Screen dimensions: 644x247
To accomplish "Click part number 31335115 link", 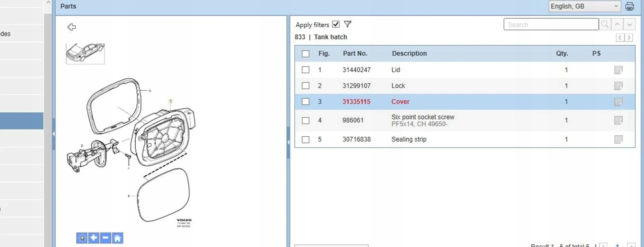I will click(x=356, y=102).
